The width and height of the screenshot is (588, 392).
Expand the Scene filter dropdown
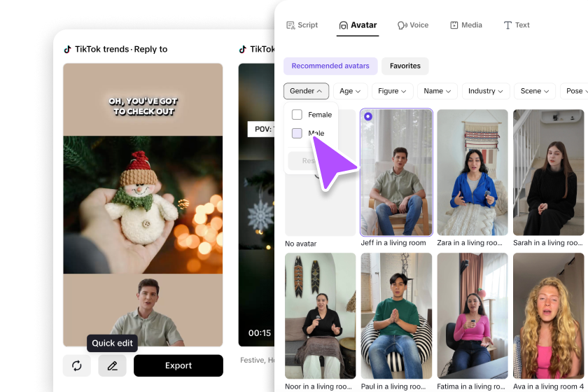534,91
